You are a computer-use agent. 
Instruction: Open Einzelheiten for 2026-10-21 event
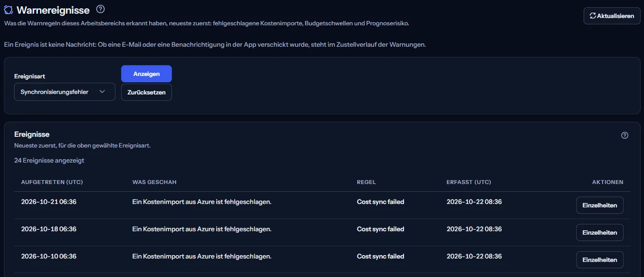click(x=600, y=205)
